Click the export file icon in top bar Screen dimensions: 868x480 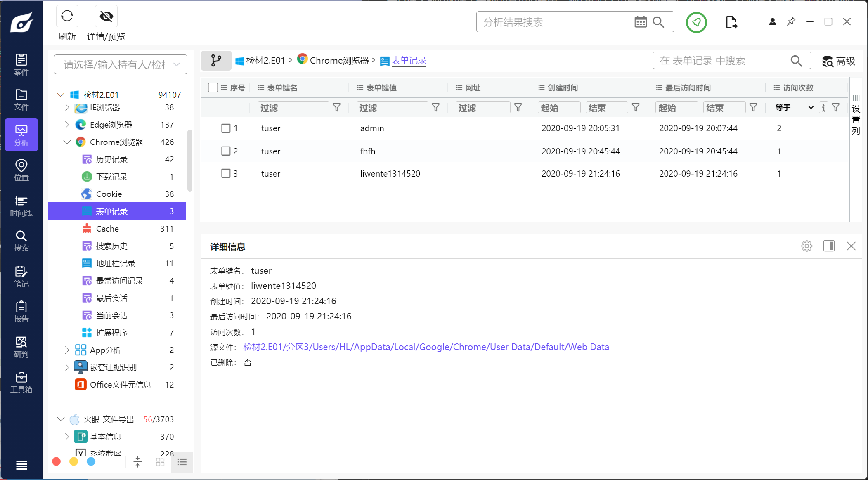(731, 22)
